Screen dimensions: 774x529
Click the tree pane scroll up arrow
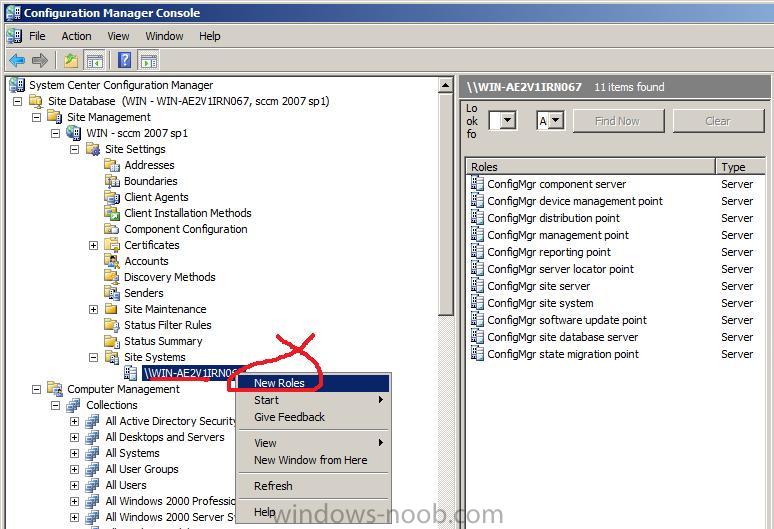coord(445,85)
